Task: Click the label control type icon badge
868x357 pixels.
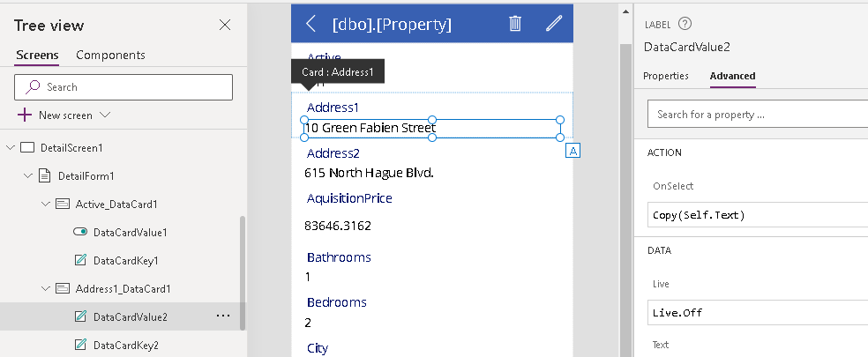Action: click(x=573, y=151)
